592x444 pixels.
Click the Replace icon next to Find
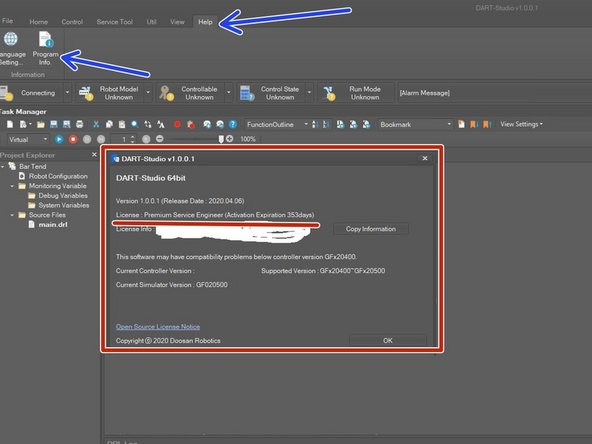(148, 124)
